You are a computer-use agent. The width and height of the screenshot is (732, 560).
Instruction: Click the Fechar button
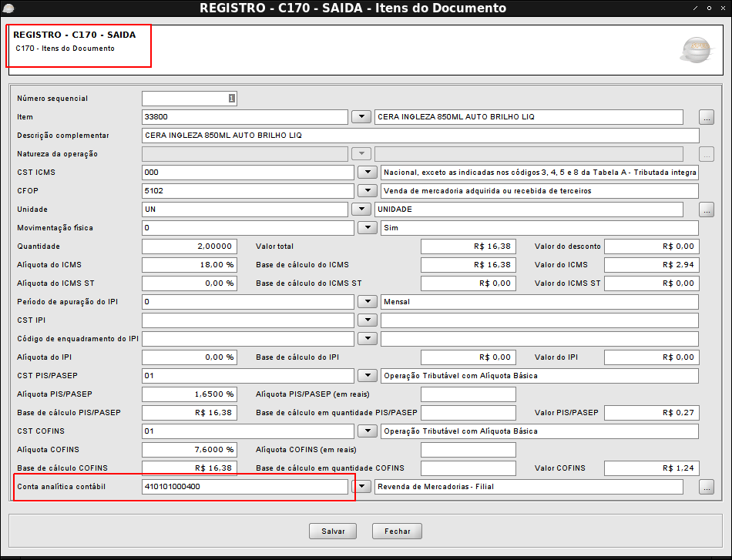(398, 531)
